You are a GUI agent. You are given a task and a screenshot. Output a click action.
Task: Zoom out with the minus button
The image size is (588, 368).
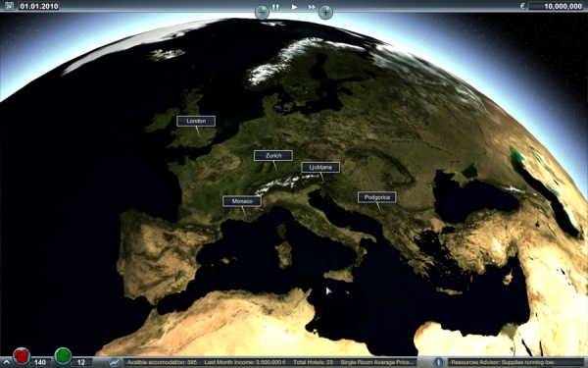click(262, 12)
